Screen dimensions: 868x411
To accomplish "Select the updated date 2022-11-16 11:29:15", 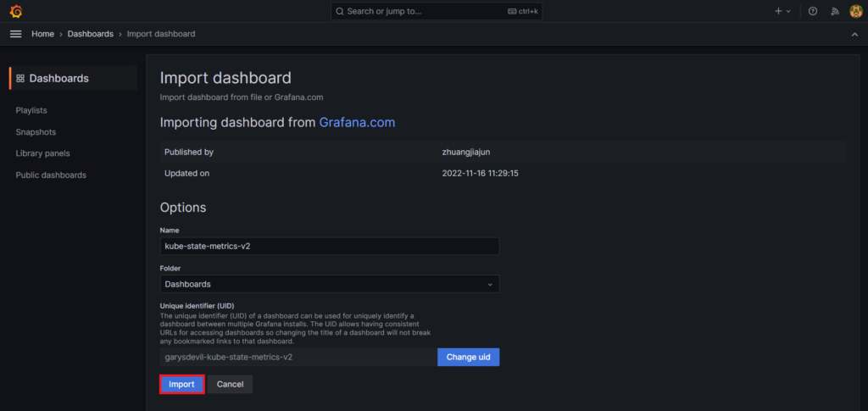I will point(480,173).
